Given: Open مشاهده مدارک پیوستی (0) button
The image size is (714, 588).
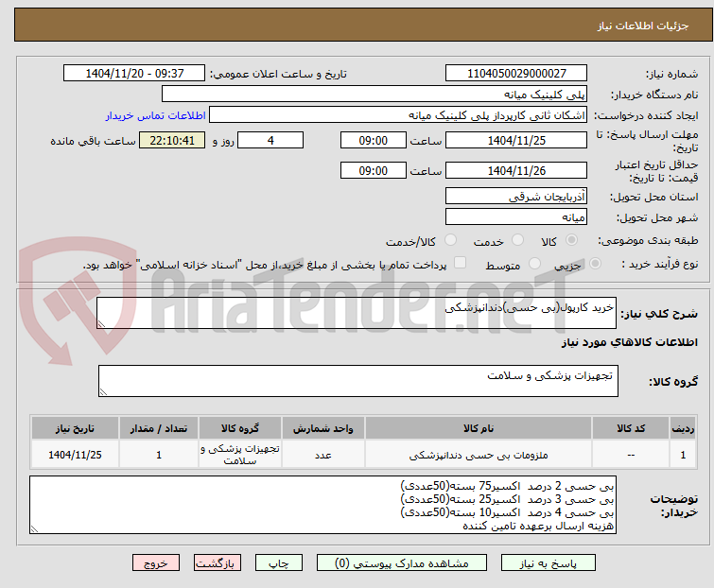Looking at the screenshot, I should point(402,563).
